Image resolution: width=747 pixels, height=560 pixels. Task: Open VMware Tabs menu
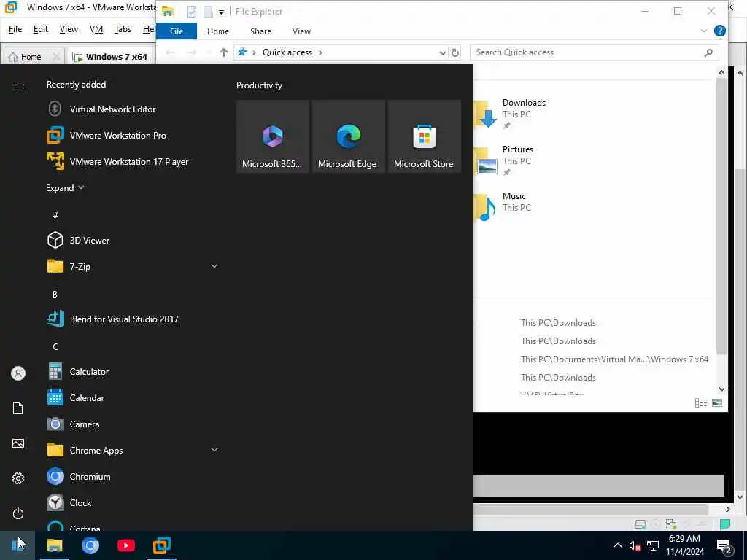tap(123, 29)
